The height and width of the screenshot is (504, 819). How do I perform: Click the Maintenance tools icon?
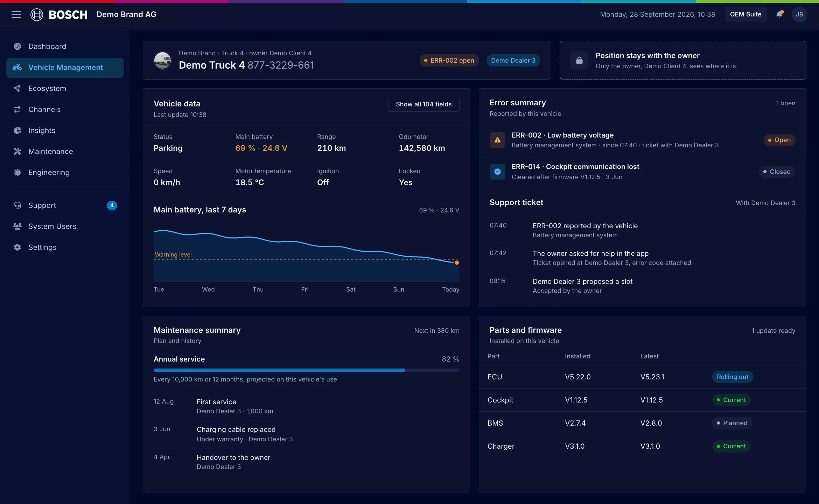17,151
